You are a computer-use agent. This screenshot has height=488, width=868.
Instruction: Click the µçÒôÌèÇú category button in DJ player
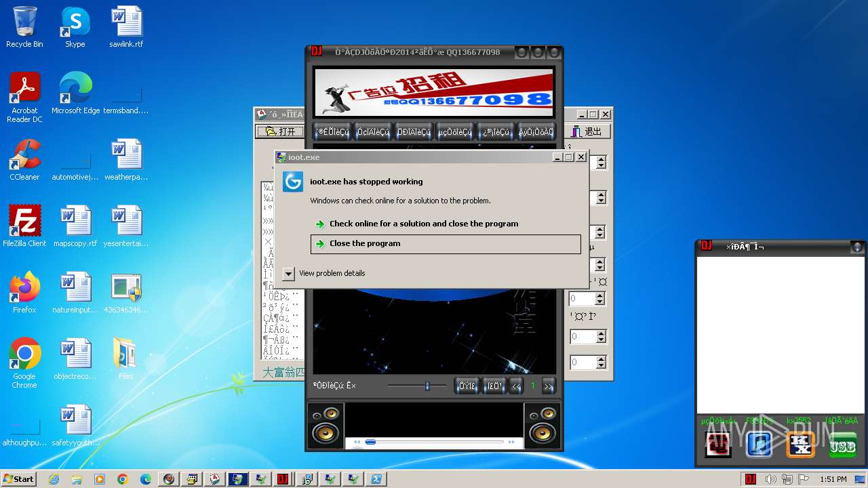(455, 132)
